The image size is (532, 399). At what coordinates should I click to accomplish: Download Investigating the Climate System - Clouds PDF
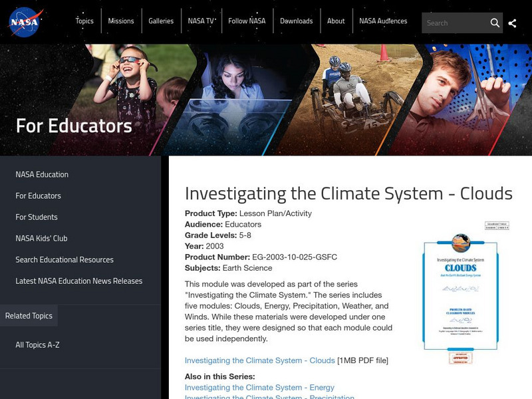[x=259, y=360]
